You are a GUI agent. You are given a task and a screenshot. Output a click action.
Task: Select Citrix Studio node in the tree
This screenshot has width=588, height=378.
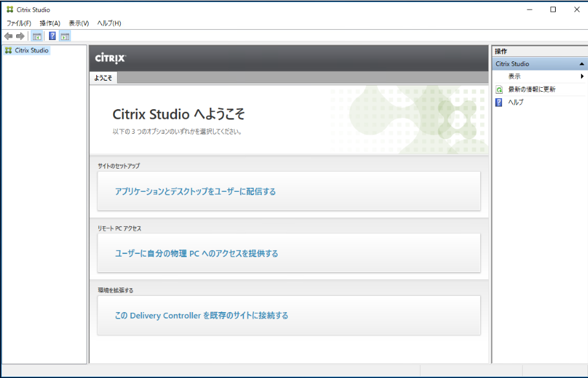[32, 50]
